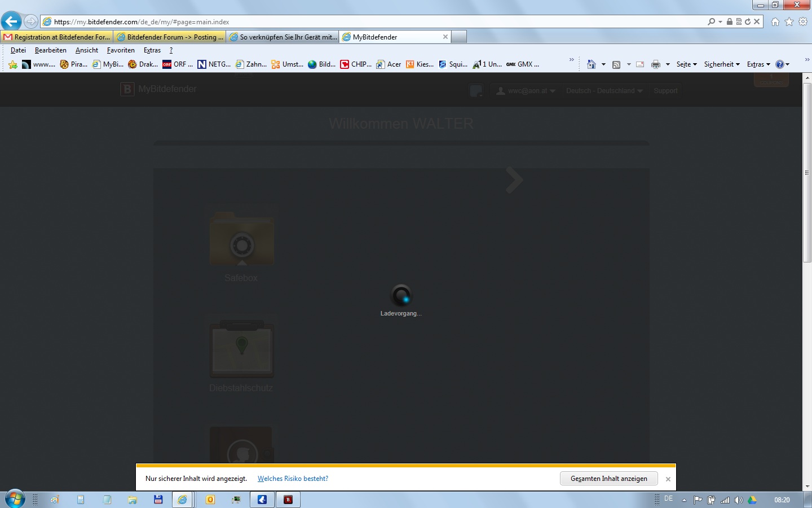The height and width of the screenshot is (508, 812).
Task: Open the NETG... favorites bookmark
Action: [214, 64]
